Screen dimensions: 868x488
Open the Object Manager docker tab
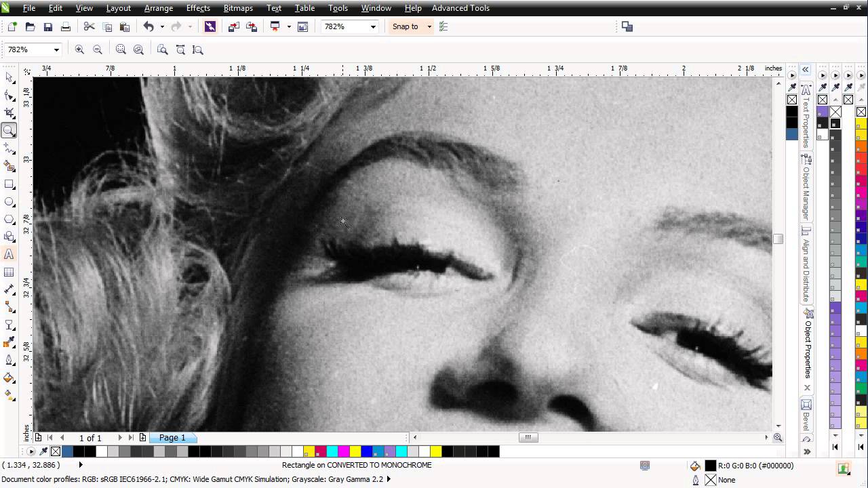806,188
